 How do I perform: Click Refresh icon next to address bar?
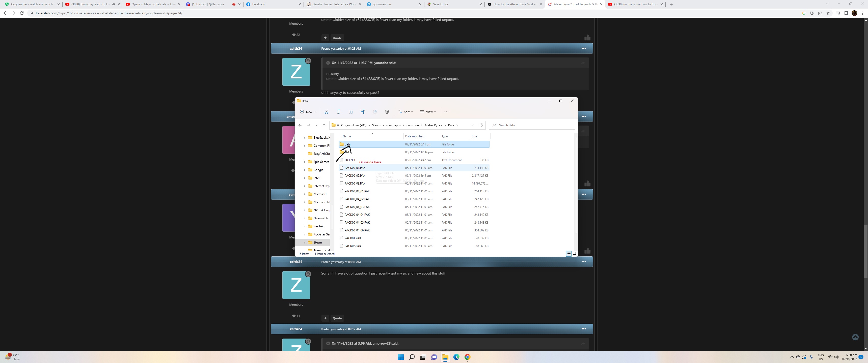coord(481,125)
